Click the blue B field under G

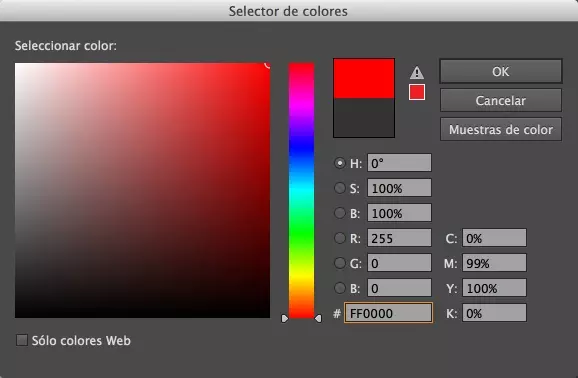[x=399, y=288]
